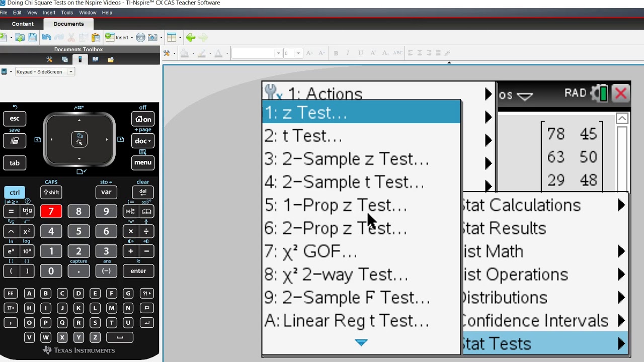644x362 pixels.
Task: Undo the last action
Action: click(x=46, y=37)
